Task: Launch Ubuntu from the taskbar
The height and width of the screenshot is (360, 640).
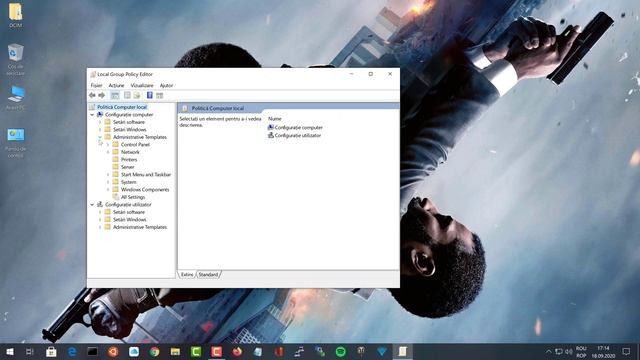Action: pyautogui.click(x=113, y=351)
